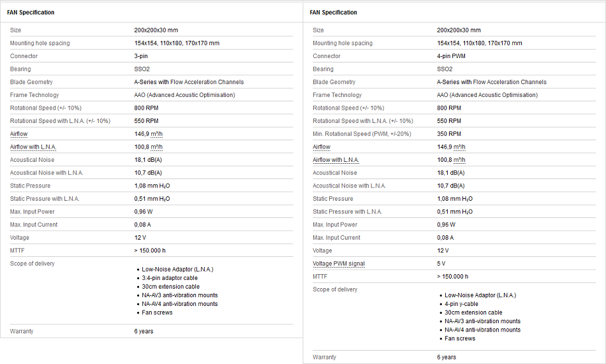The image size is (606, 364).
Task: Click the Voltage PWM signal link
Action: 339,263
